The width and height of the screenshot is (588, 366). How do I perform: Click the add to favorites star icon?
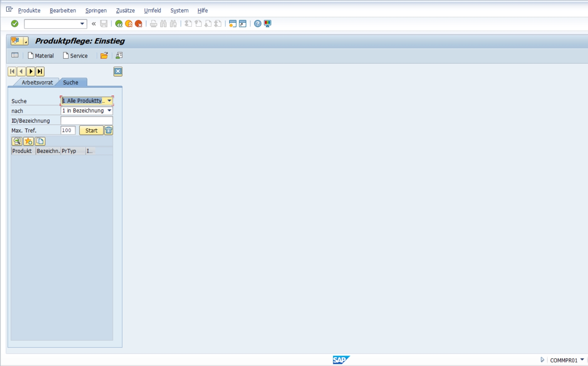pos(28,141)
